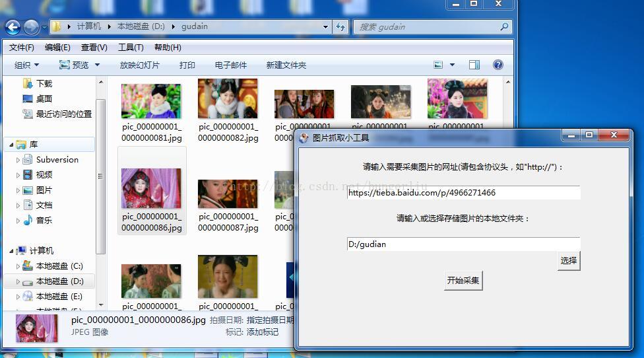Screen dimensions: 644x358
Task: Click the 选择 button
Action: click(569, 261)
